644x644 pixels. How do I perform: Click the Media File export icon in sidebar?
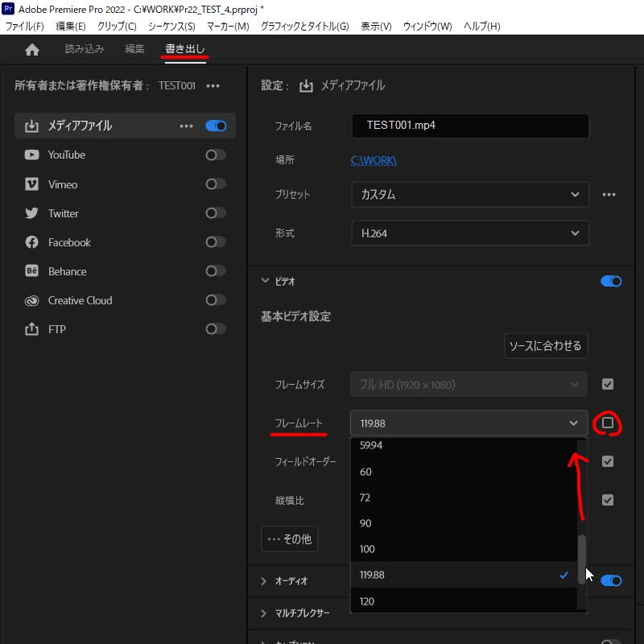(x=31, y=126)
